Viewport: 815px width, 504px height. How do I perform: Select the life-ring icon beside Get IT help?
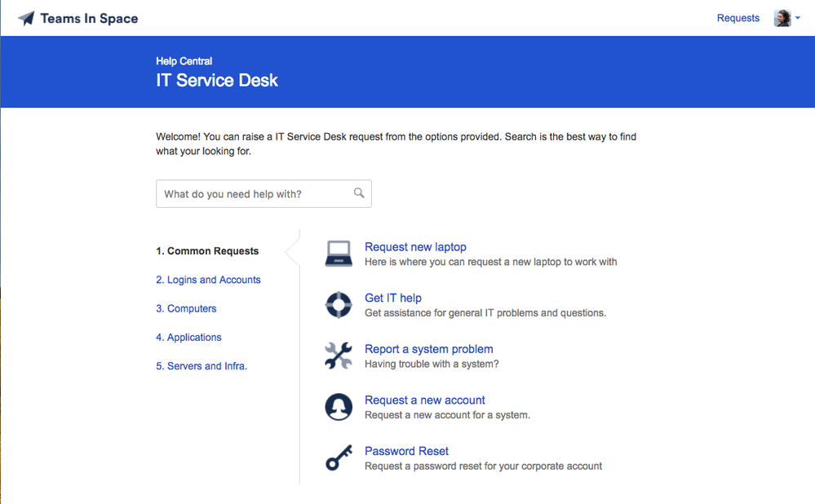pyautogui.click(x=339, y=304)
